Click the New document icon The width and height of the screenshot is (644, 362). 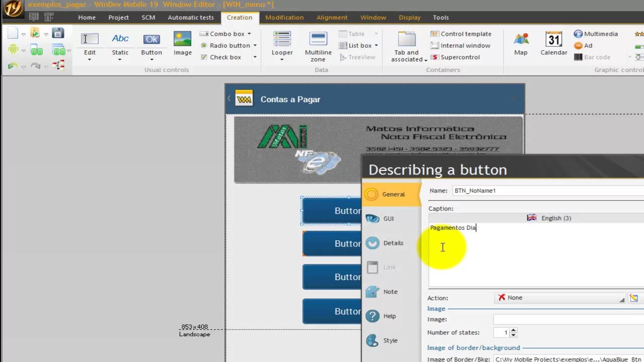coord(13,34)
